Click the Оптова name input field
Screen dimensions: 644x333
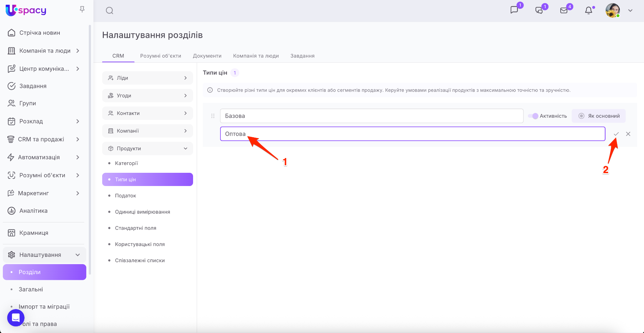(x=413, y=134)
